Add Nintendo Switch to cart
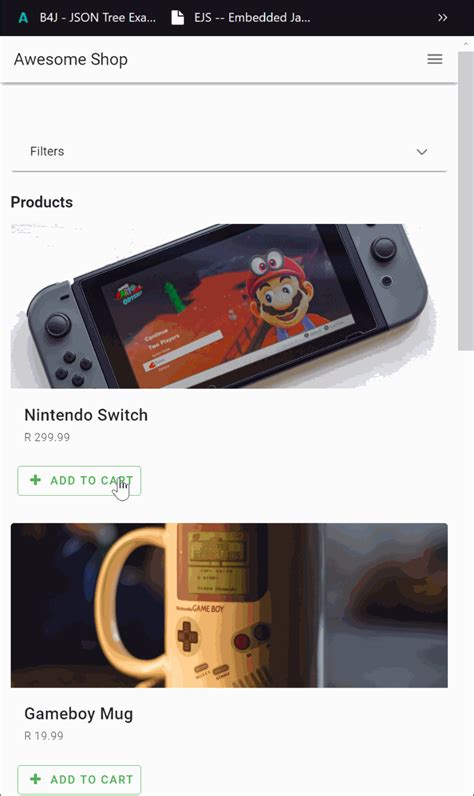 tap(79, 480)
